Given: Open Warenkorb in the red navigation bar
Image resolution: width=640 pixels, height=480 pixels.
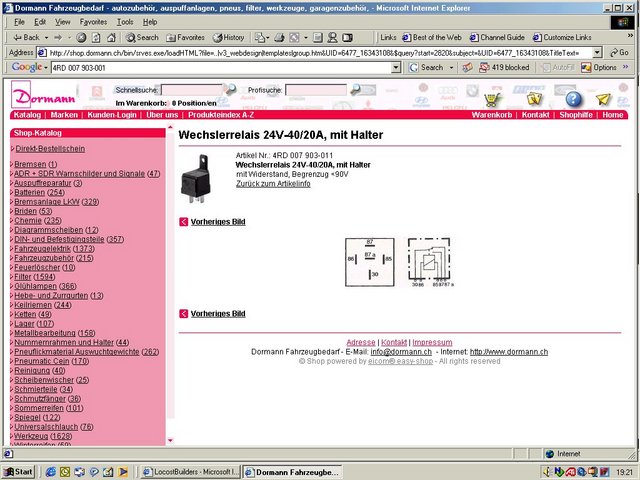Looking at the screenshot, I should point(492,115).
